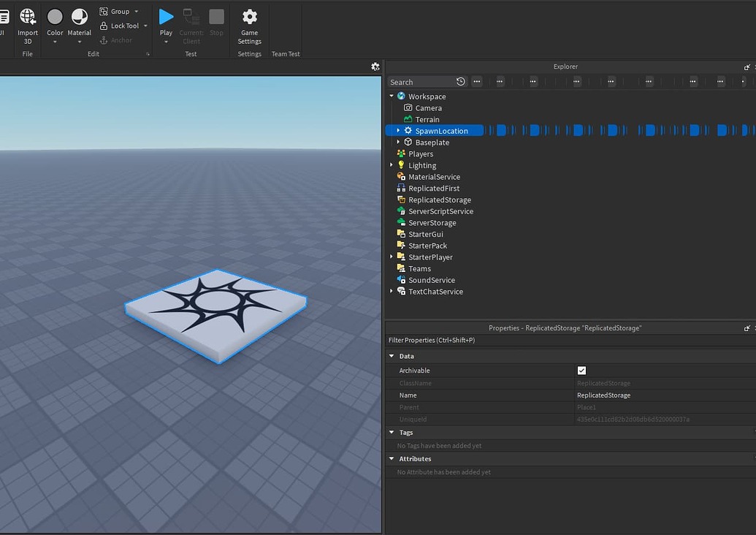756x535 pixels.
Task: Select the Baseplate in Explorer
Action: pos(433,142)
